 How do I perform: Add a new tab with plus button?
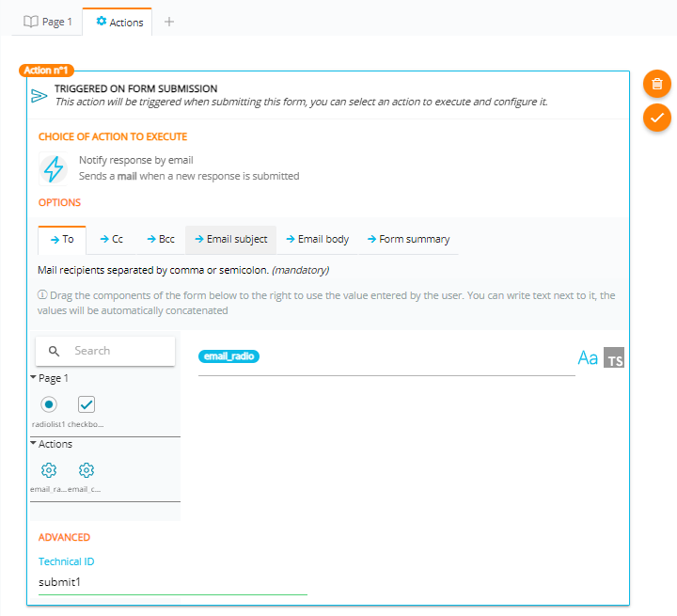pos(169,22)
